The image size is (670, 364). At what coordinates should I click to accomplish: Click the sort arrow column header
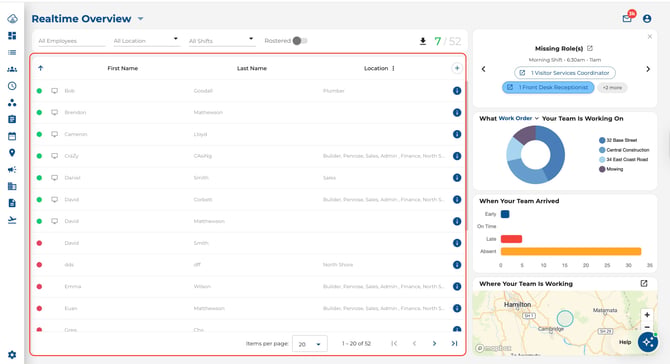coord(41,68)
